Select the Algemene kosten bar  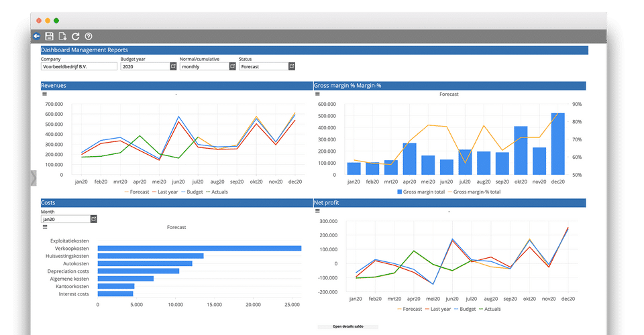point(125,279)
